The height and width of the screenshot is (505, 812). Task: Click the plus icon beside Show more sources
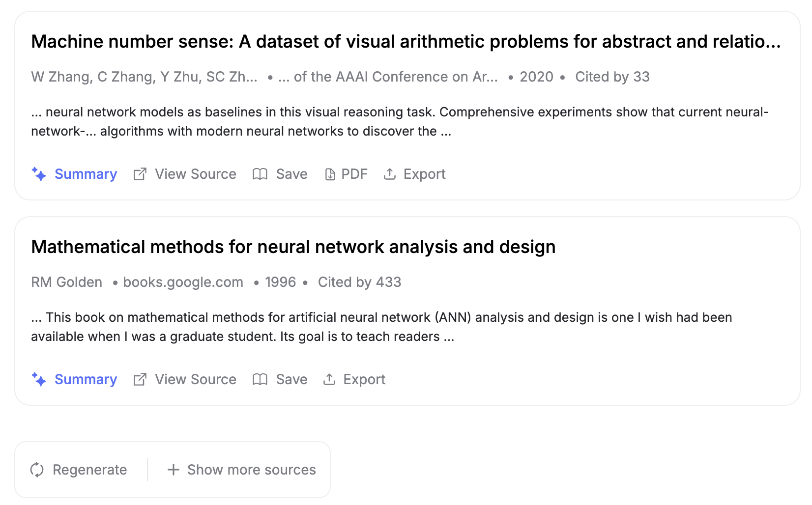click(x=174, y=470)
